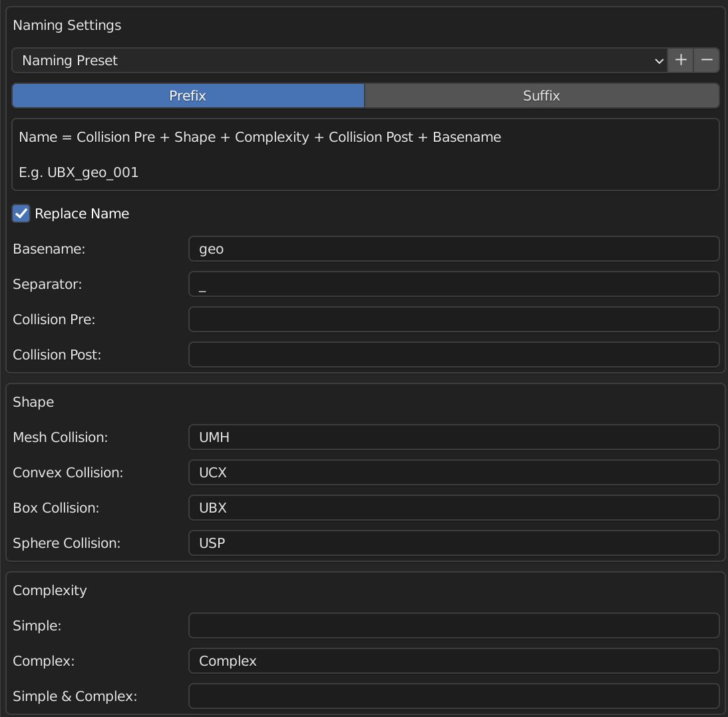This screenshot has width=728, height=717.
Task: Click the empty Collision Pre field
Action: pos(454,319)
